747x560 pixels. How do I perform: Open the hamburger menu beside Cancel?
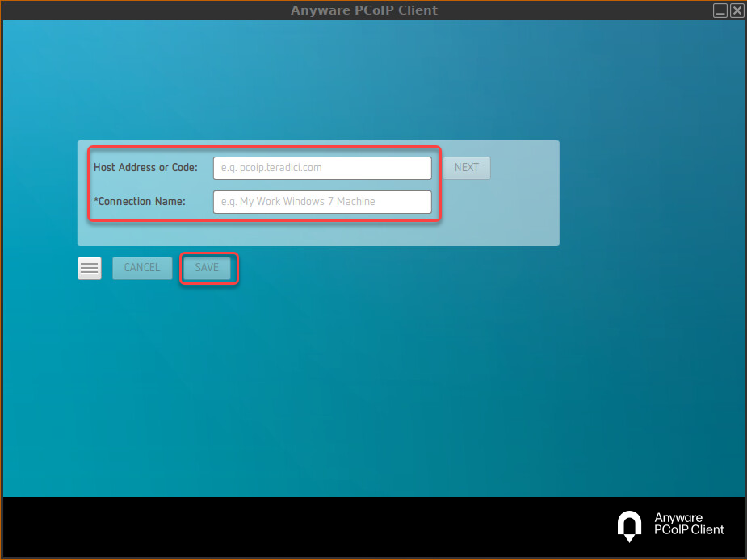(x=90, y=268)
